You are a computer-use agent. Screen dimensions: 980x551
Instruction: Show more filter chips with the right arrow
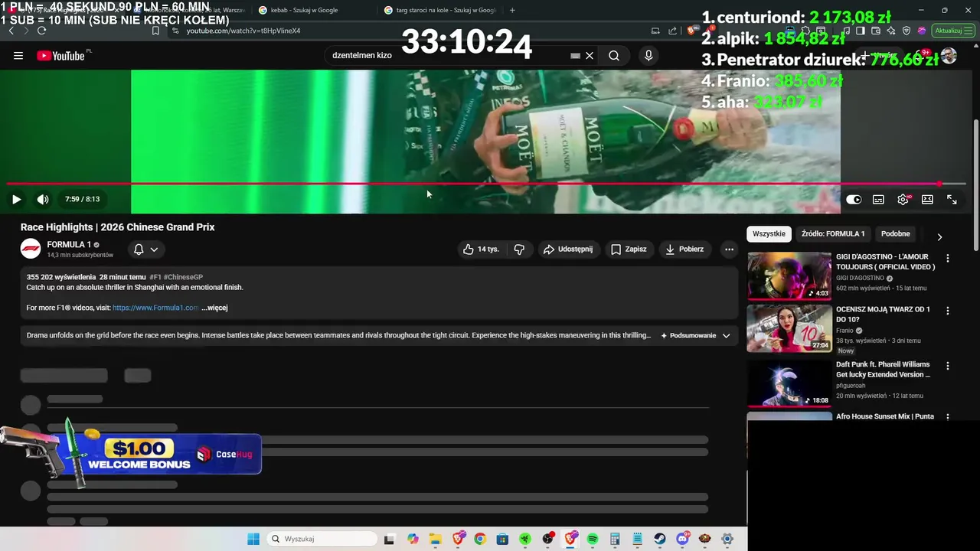939,236
